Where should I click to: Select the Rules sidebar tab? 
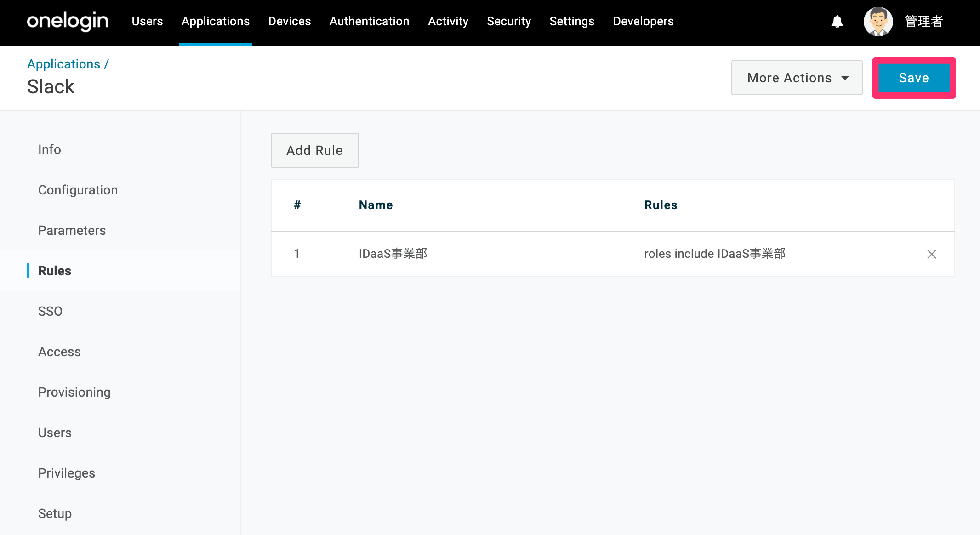[x=55, y=271]
